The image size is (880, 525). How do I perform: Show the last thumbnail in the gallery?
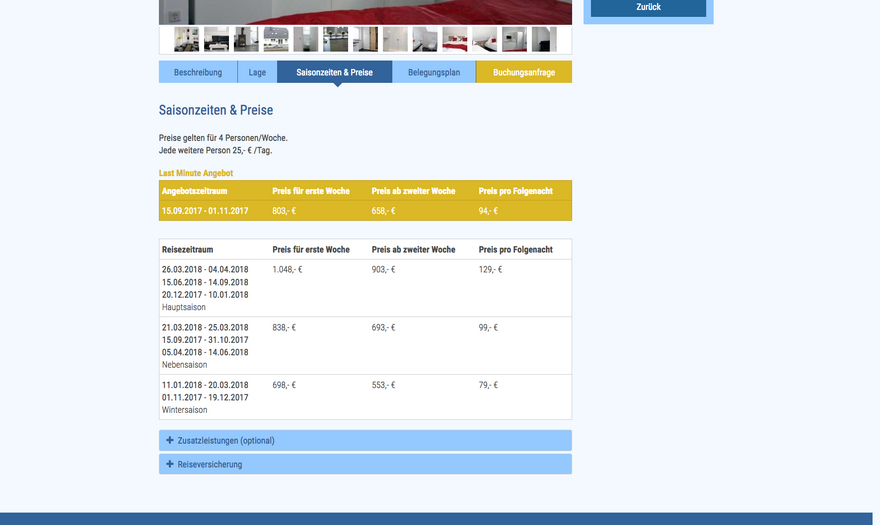544,39
